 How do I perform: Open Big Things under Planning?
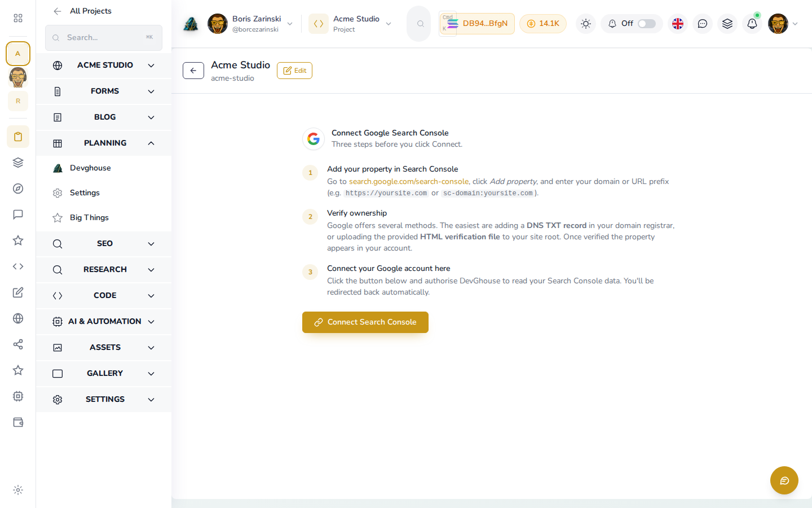(104, 218)
